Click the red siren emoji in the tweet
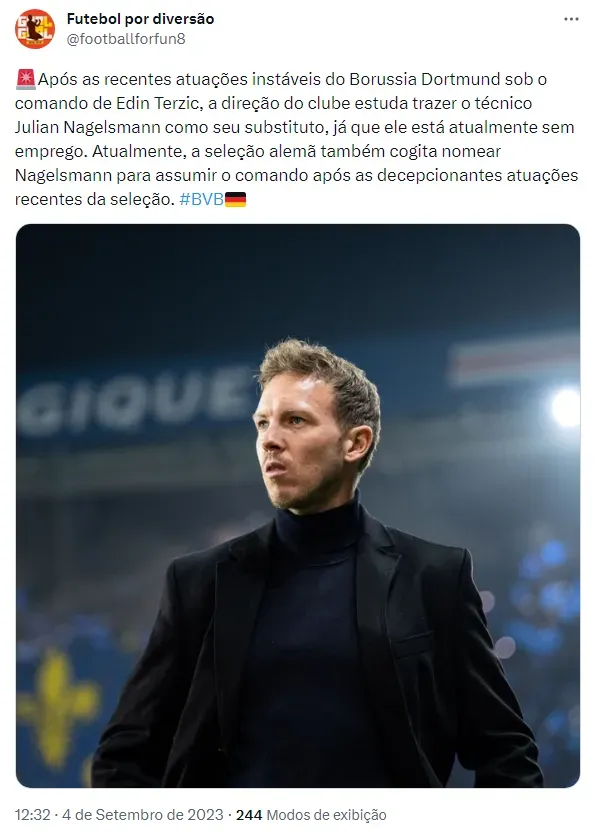 (25, 79)
